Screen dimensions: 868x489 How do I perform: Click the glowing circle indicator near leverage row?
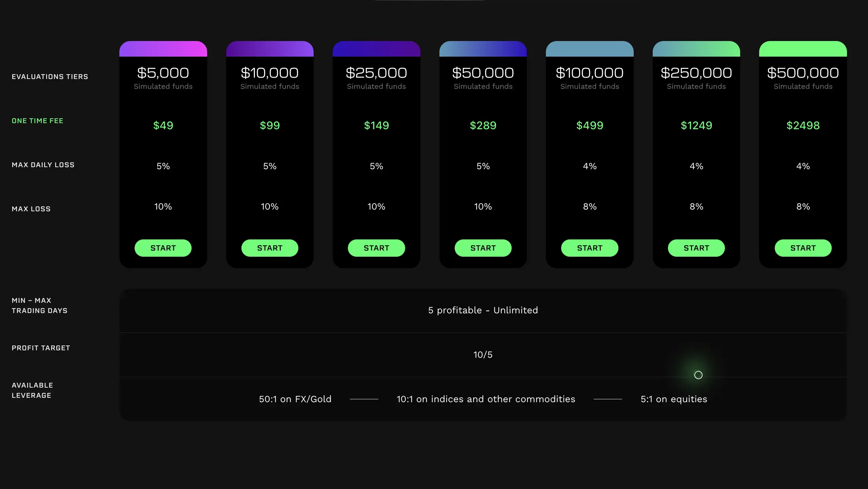(x=698, y=375)
